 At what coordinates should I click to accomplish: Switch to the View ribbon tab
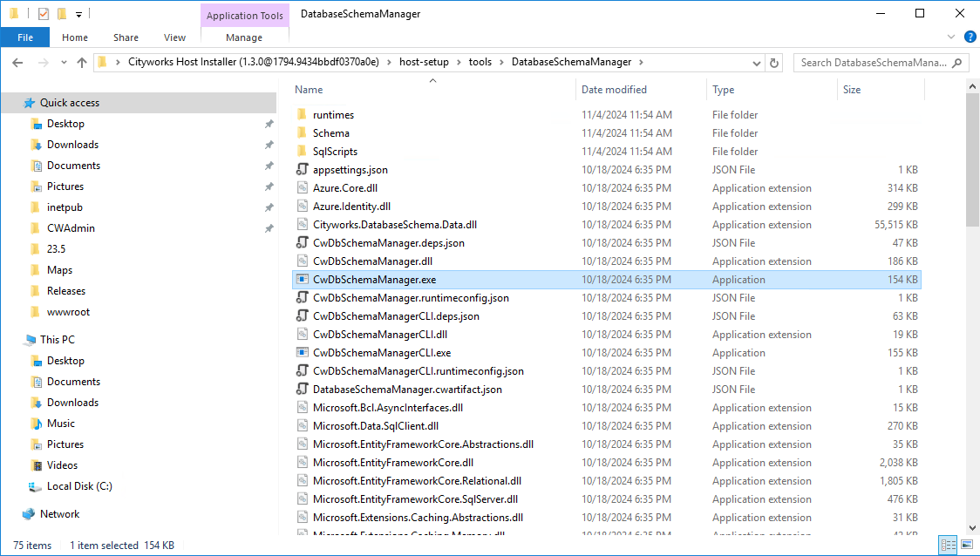174,37
